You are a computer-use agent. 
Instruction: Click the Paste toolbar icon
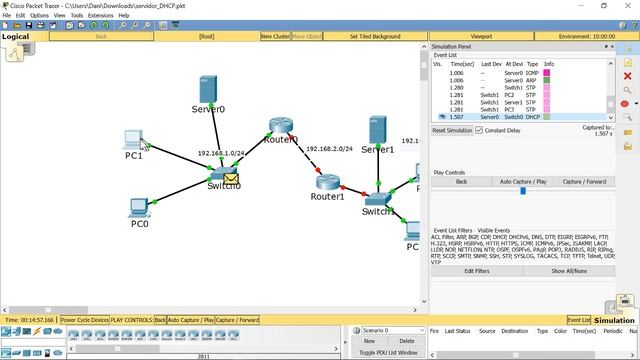click(x=82, y=25)
